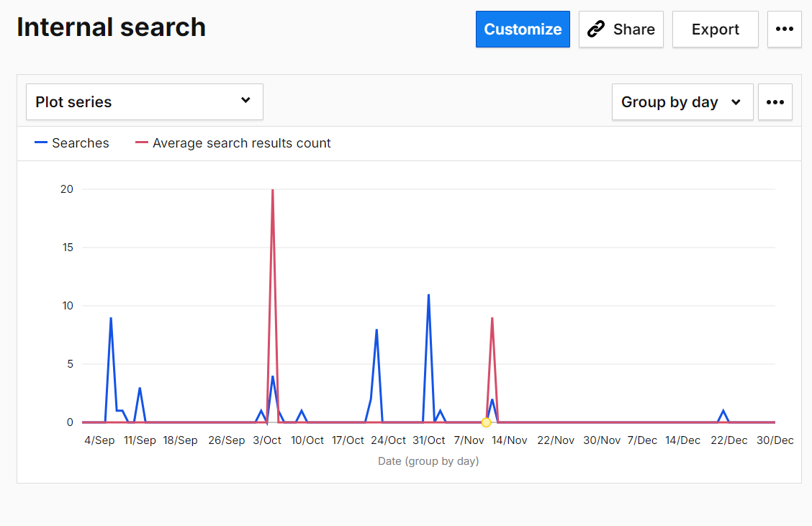Select the highlighted data point near 7/Nov
The width and height of the screenshot is (812, 526).
click(x=486, y=422)
